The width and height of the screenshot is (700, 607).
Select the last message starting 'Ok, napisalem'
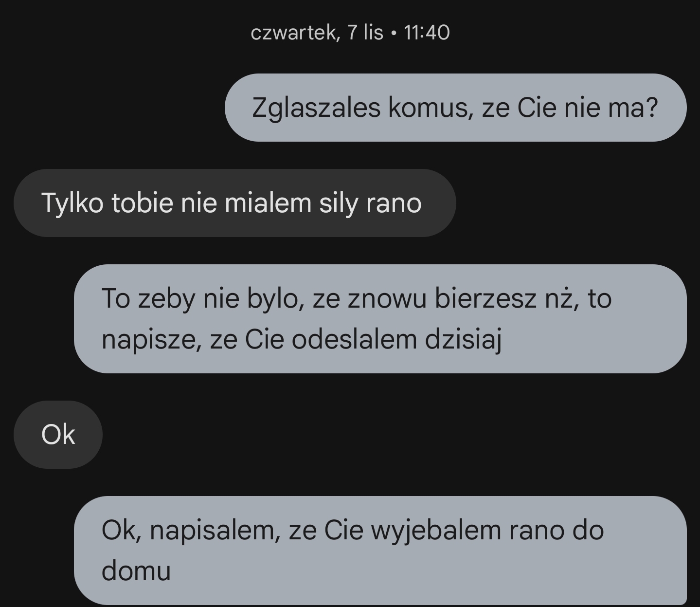[379, 551]
